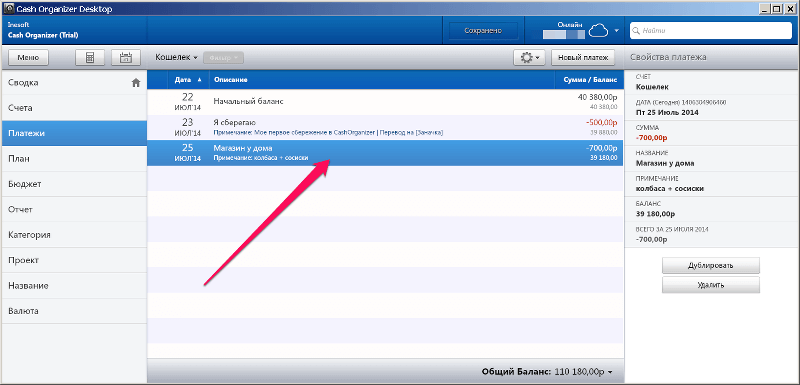Open the gear settings dropdown
This screenshot has width=800, height=385.
point(530,58)
